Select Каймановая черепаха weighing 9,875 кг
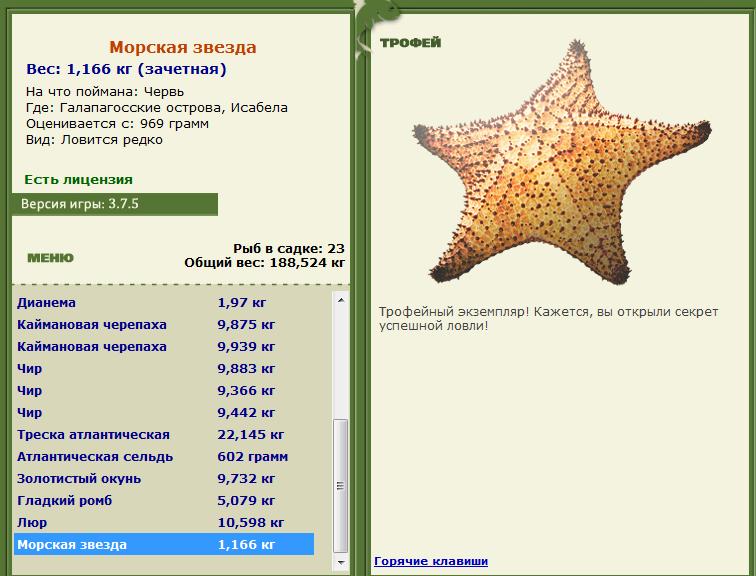756x576 pixels. click(164, 325)
